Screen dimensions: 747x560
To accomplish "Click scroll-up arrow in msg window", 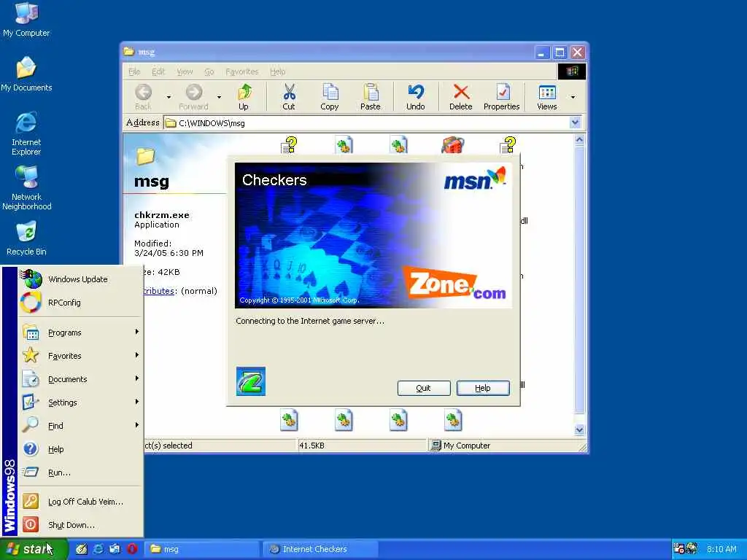I will click(x=579, y=140).
